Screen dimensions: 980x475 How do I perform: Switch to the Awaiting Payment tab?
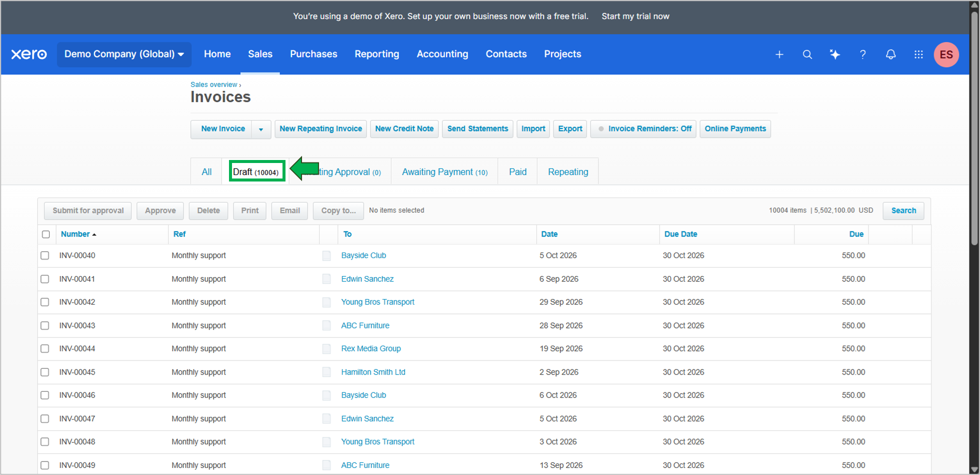[444, 172]
